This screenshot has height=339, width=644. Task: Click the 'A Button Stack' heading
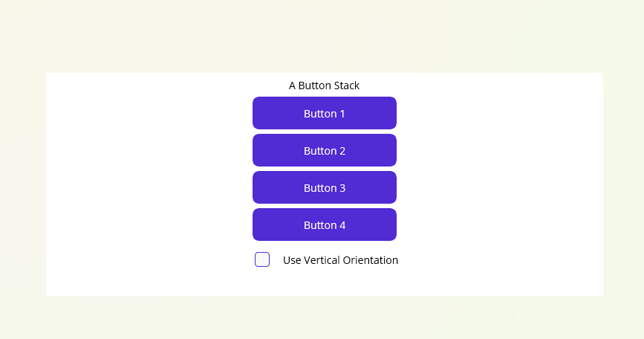[324, 85]
